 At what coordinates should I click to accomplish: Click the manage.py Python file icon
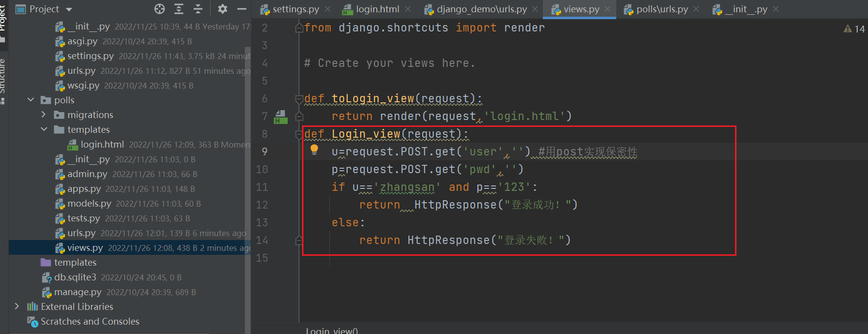pyautogui.click(x=46, y=292)
